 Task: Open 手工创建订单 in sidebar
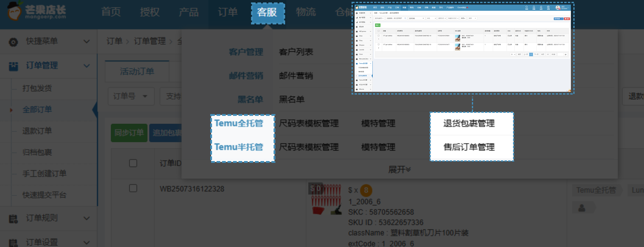[x=44, y=174]
